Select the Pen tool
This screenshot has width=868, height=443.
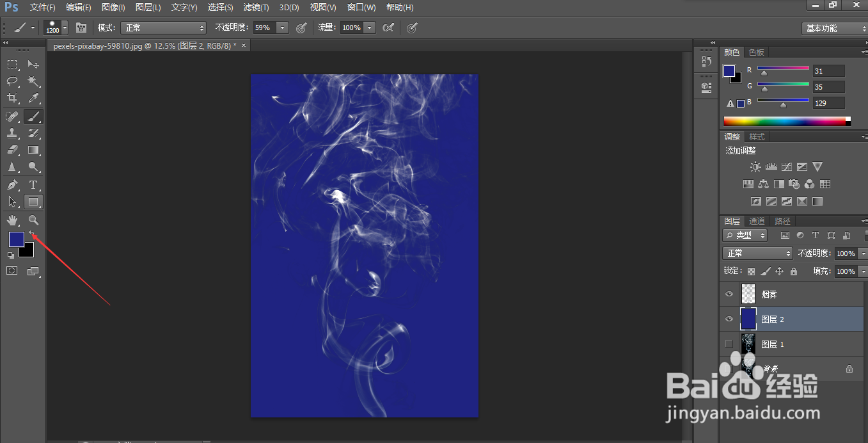[12, 185]
